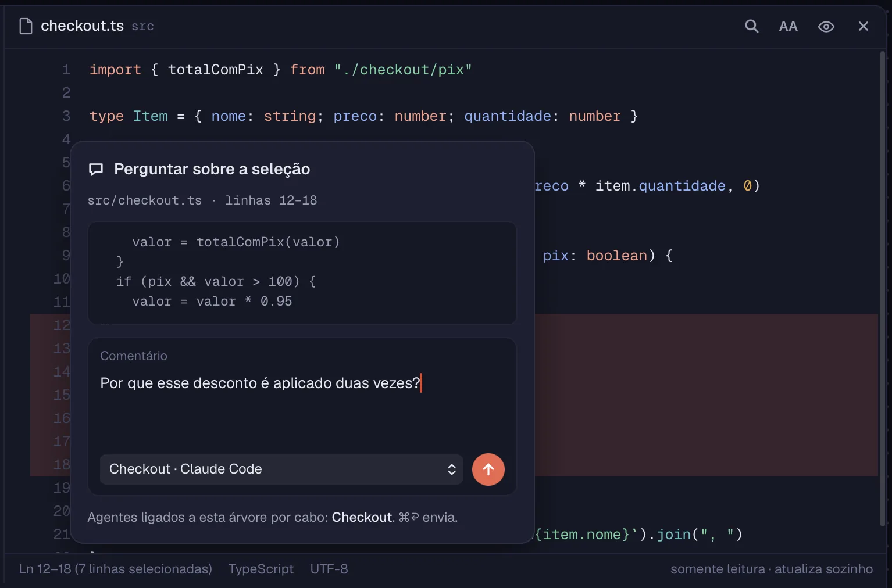This screenshot has height=588, width=892.
Task: Click the src/checkout.ts path in popup
Action: coord(145,200)
